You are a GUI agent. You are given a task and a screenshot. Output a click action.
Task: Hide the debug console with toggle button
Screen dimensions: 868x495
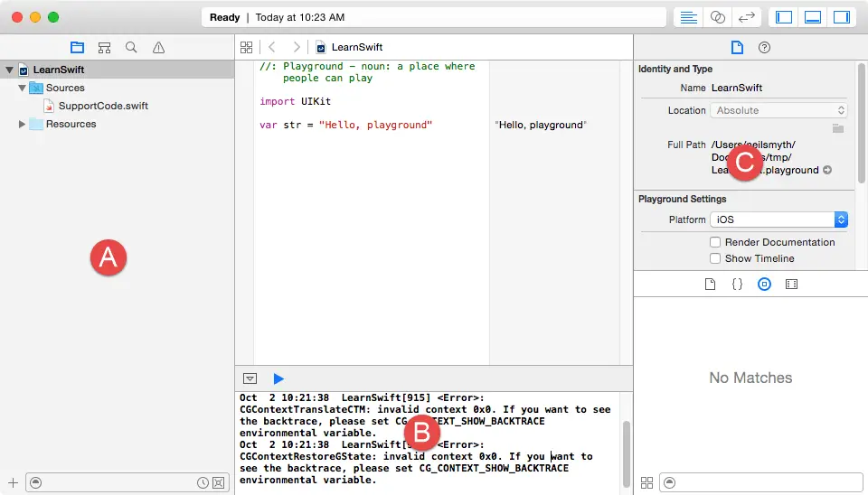250,378
